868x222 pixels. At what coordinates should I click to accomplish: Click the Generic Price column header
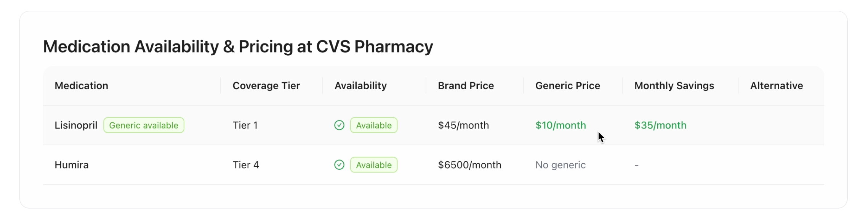point(567,85)
